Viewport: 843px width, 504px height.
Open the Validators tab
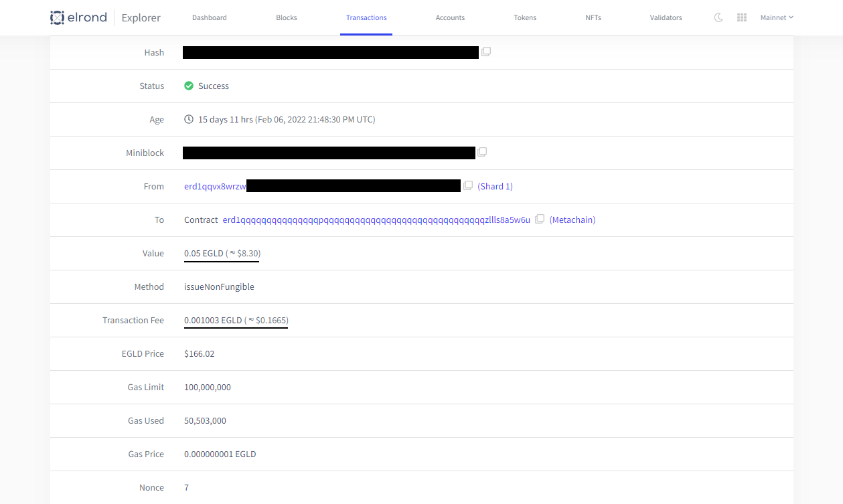pyautogui.click(x=666, y=17)
